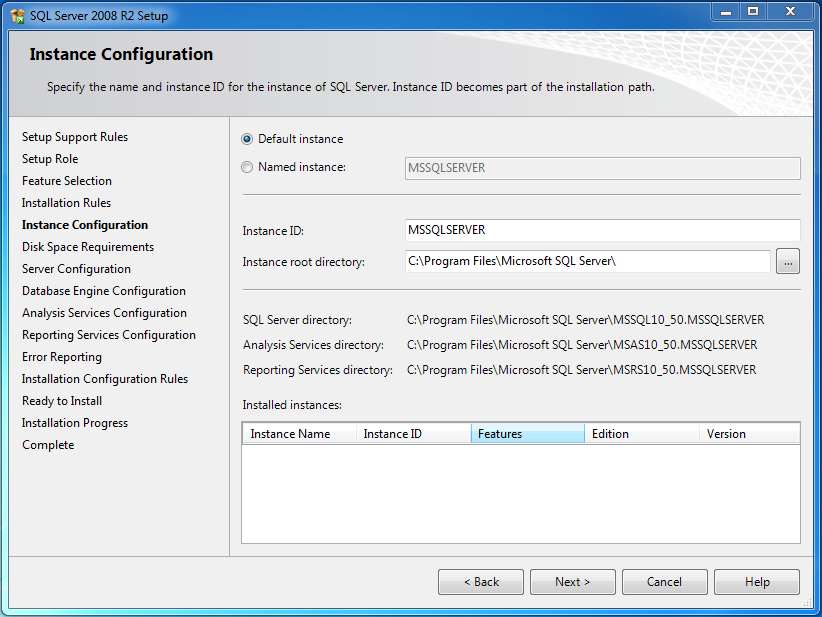Cancel the SQL Server setup
This screenshot has width=822, height=617.
pos(664,582)
